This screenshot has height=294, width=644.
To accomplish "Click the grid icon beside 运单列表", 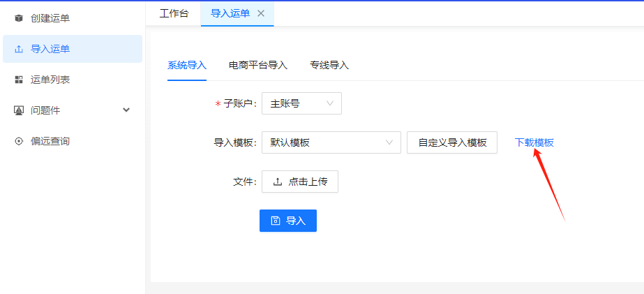I will pos(19,80).
